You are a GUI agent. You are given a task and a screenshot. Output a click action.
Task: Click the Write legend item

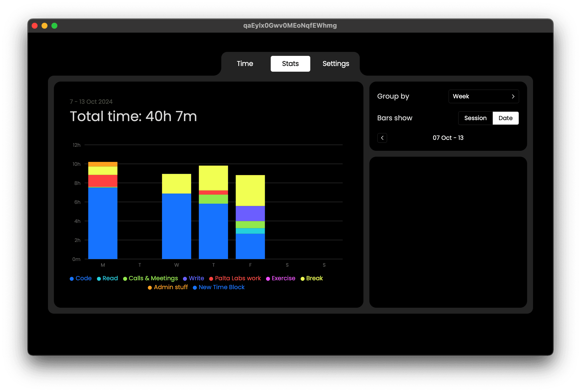(x=196, y=278)
